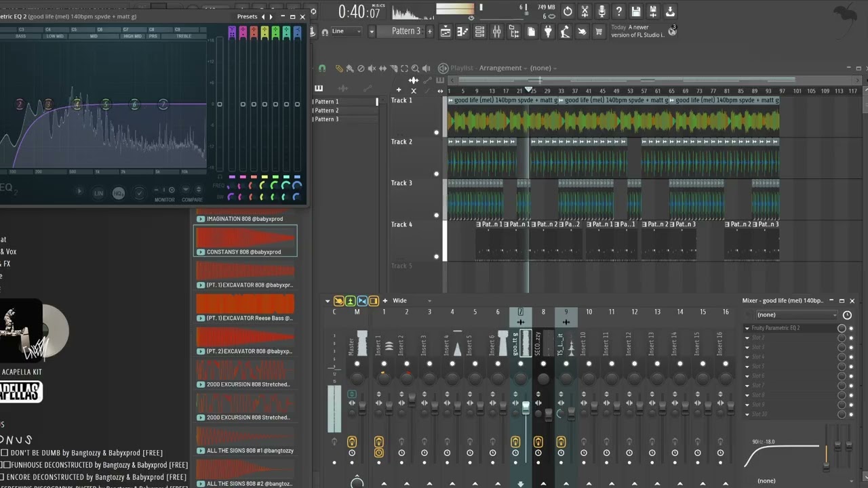Select Pattern 2 in the Playlist picker
868x488 pixels.
tap(346, 110)
